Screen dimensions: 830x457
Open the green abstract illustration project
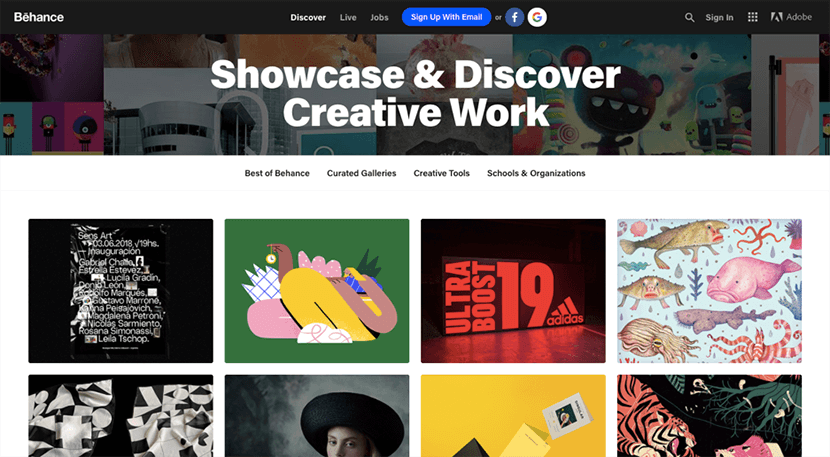[317, 291]
